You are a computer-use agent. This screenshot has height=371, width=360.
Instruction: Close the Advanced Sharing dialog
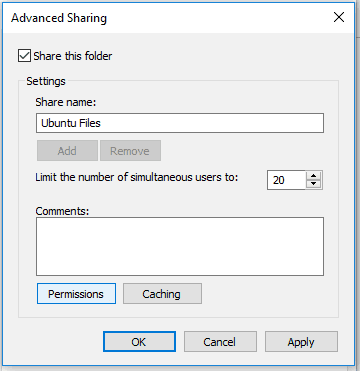pos(339,17)
